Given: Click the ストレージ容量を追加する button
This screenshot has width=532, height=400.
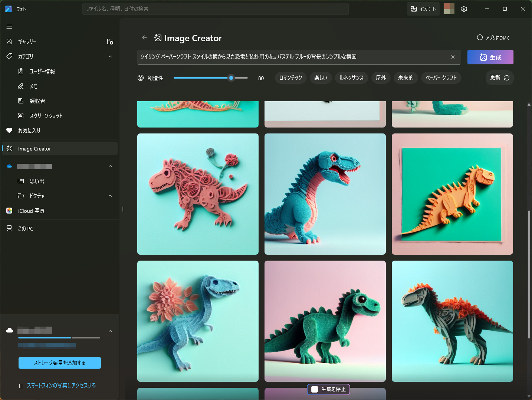Looking at the screenshot, I should pyautogui.click(x=60, y=363).
